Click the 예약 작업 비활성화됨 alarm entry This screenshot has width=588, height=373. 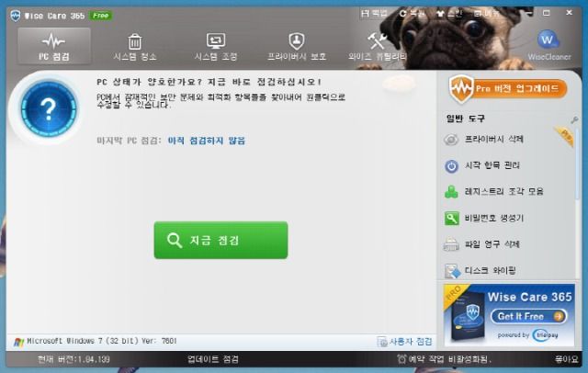click(x=444, y=359)
